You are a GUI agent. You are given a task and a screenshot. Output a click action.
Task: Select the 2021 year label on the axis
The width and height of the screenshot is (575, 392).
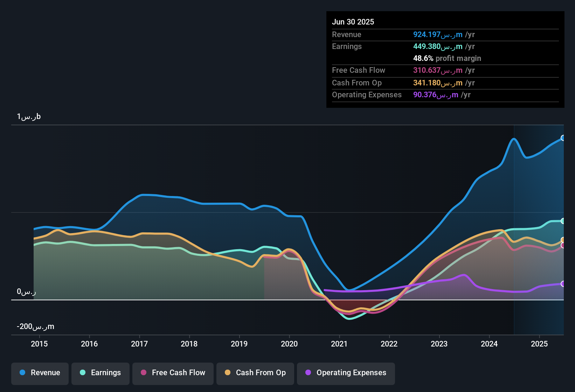(x=338, y=344)
